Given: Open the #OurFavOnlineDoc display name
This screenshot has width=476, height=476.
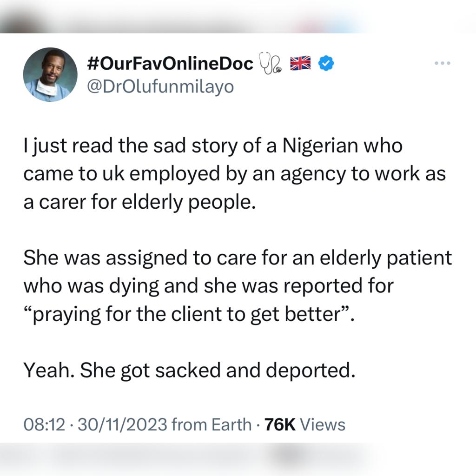Looking at the screenshot, I should coord(170,64).
